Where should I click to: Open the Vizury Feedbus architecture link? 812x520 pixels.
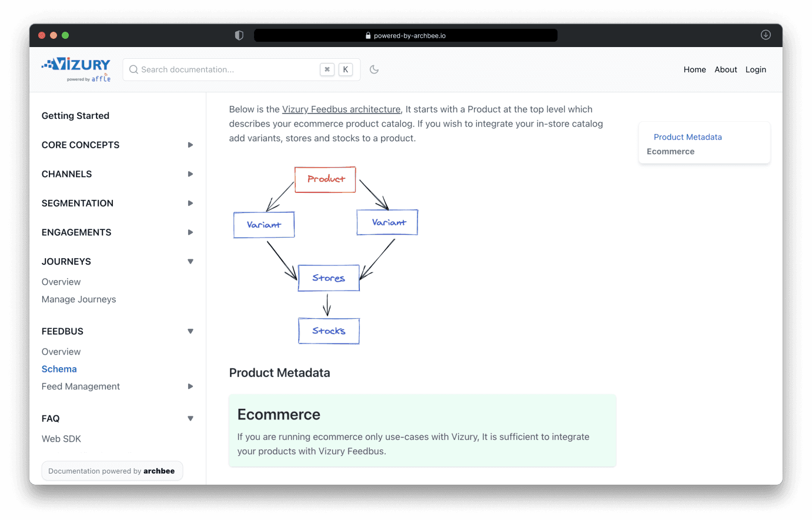pyautogui.click(x=341, y=109)
